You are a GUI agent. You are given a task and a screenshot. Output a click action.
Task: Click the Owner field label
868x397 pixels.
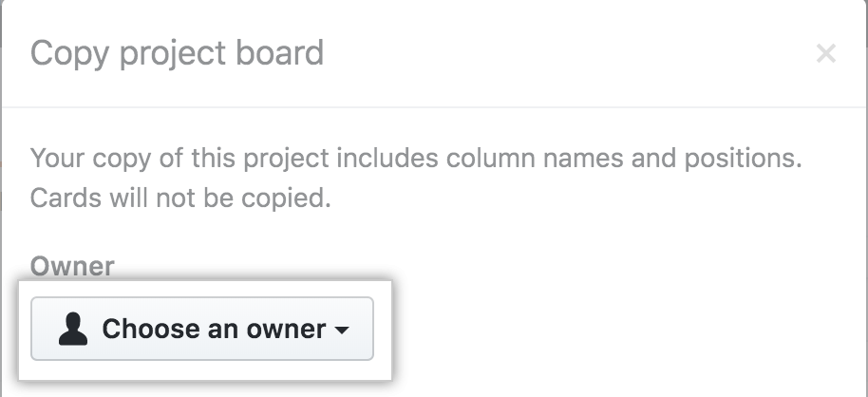pos(72,267)
